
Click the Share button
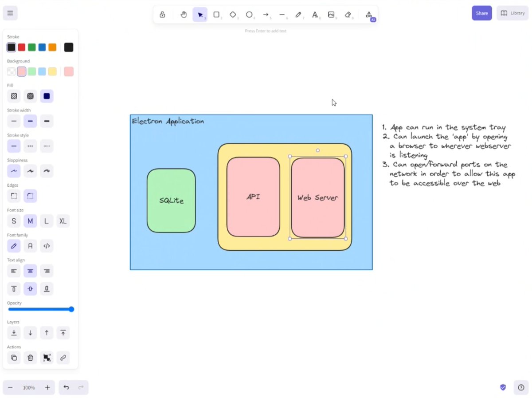[482, 13]
